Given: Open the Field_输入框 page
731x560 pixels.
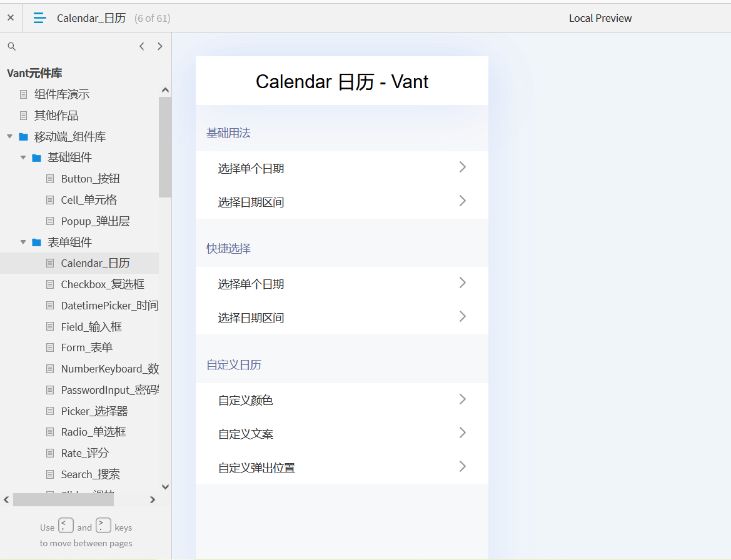Looking at the screenshot, I should pos(91,327).
